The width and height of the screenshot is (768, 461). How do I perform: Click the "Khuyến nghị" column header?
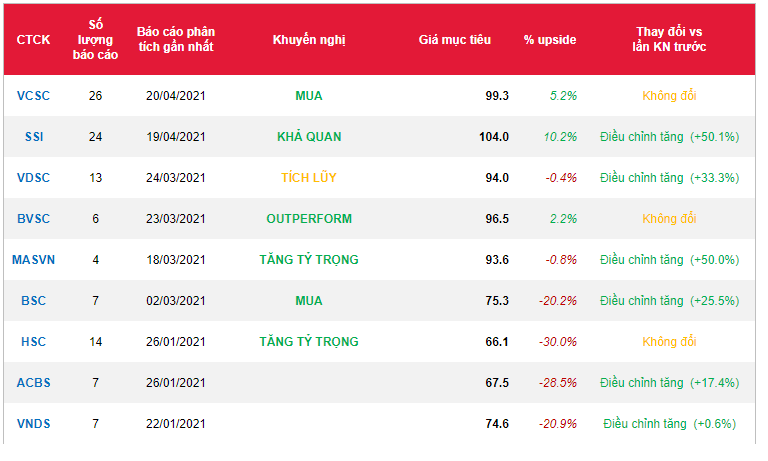309,39
